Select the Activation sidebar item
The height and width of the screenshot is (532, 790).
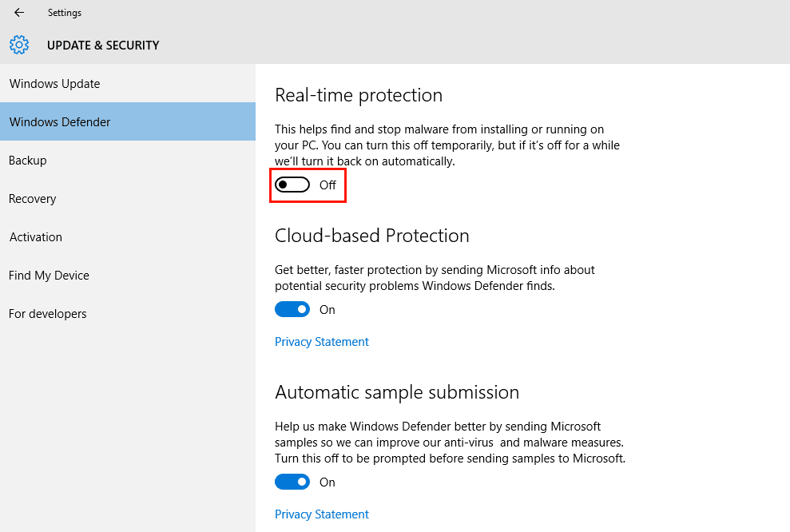point(128,236)
